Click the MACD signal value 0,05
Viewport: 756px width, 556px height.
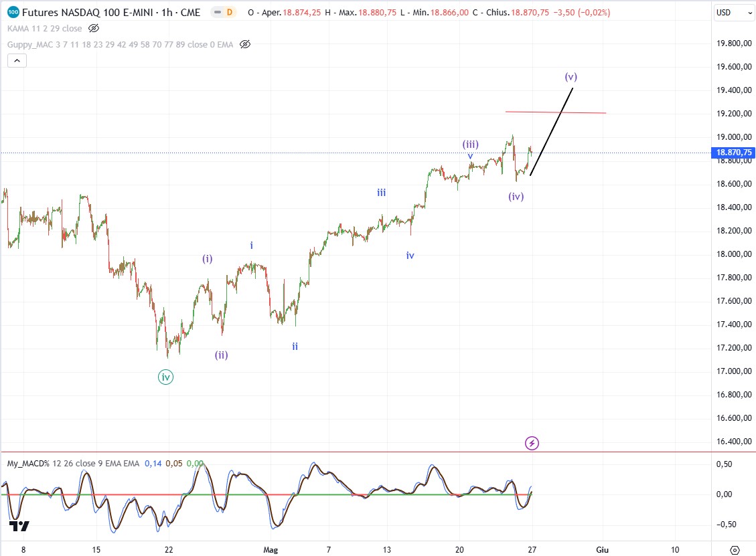pyautogui.click(x=174, y=464)
